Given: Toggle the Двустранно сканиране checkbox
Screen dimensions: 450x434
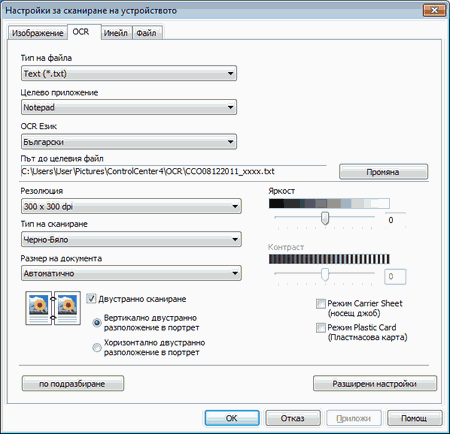Looking at the screenshot, I should click(91, 299).
